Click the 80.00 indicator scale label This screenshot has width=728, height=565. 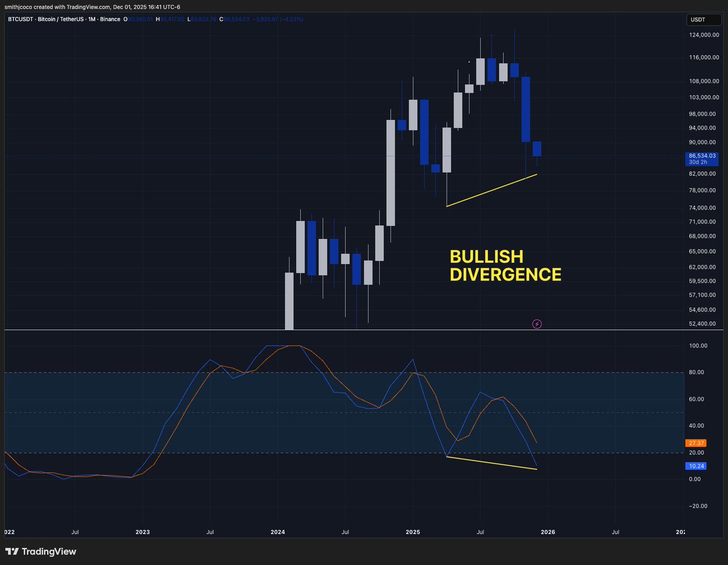coord(697,373)
